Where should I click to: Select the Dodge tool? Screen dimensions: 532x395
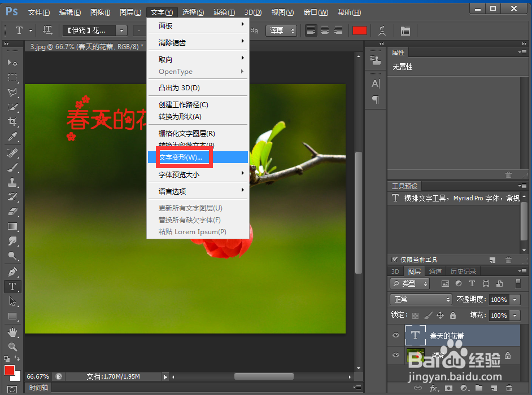tap(12, 256)
